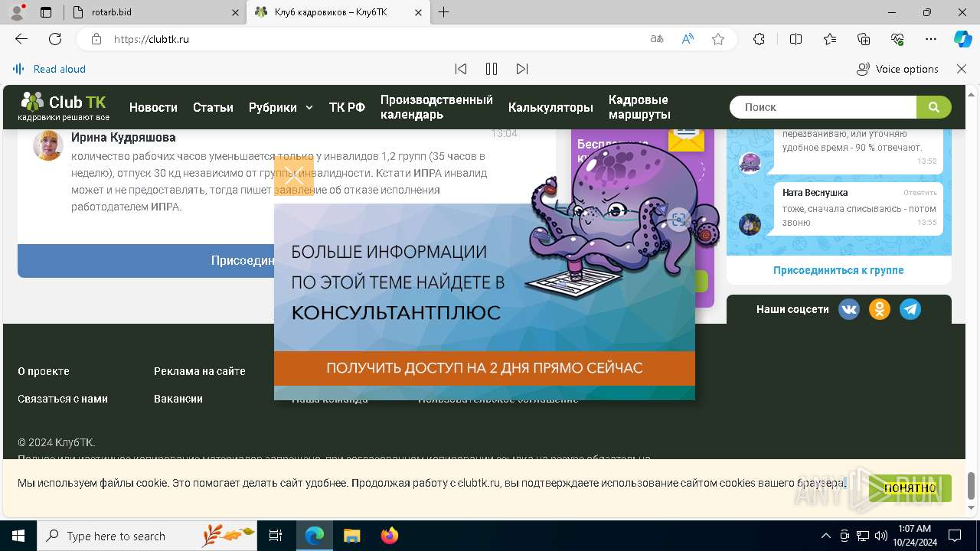Open browser extensions menu
This screenshot has width=980, height=551.
759,39
